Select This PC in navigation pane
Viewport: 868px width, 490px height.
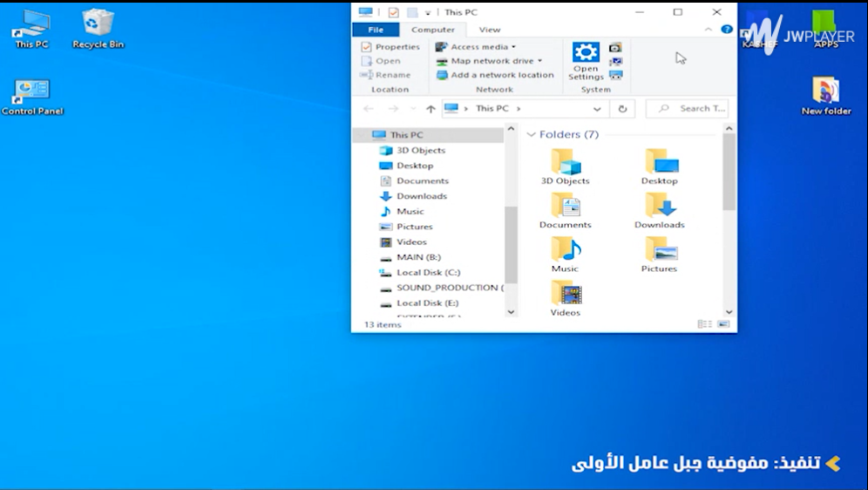click(x=429, y=135)
